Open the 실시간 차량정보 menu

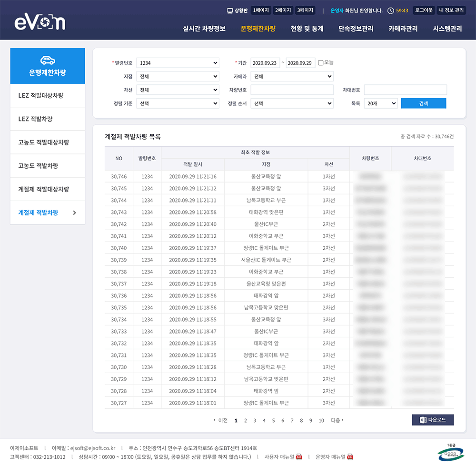pos(204,29)
